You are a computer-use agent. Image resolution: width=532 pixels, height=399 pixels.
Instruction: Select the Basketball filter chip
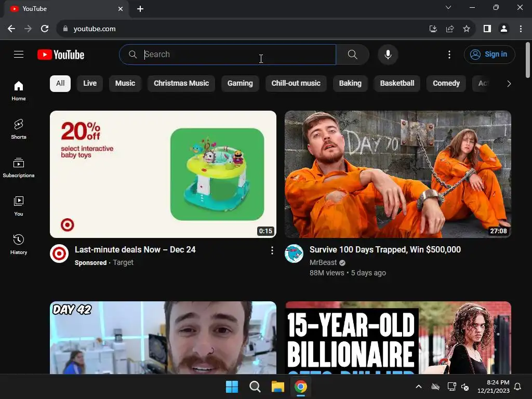pyautogui.click(x=397, y=84)
